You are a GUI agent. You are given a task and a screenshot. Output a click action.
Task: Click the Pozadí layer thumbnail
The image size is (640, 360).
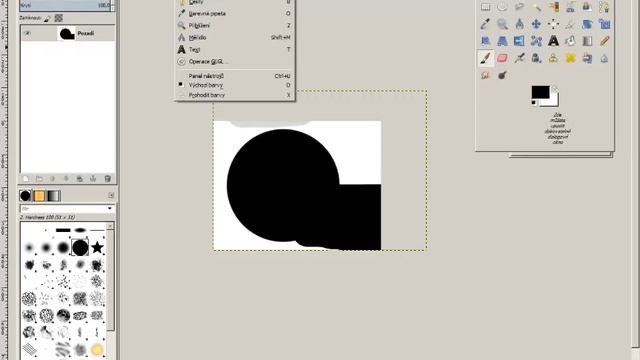(x=67, y=33)
